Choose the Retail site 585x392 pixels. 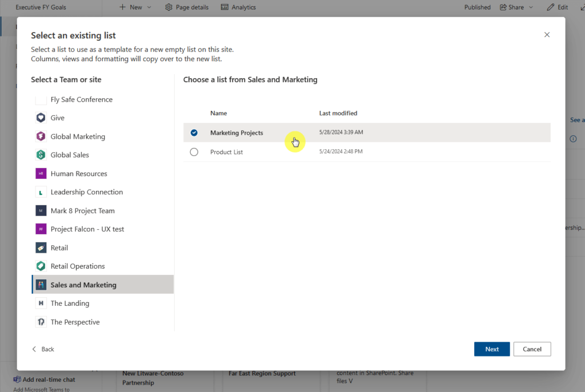tap(103, 247)
